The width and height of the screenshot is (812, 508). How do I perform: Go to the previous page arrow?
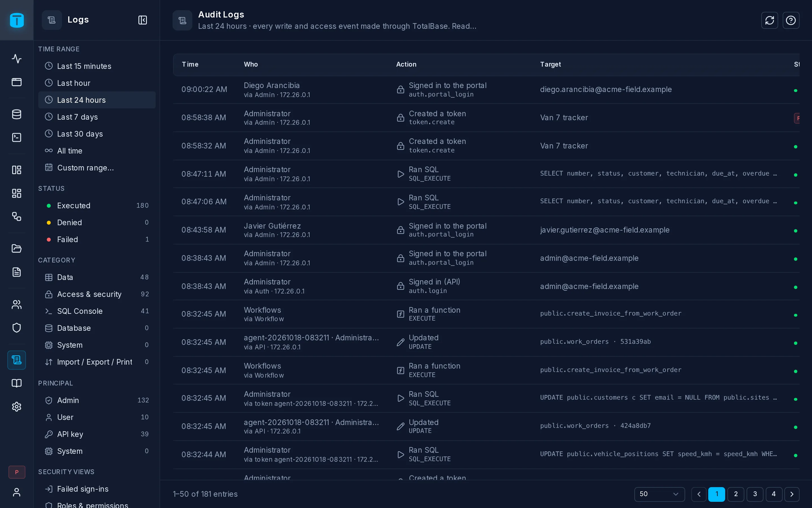coord(699,494)
